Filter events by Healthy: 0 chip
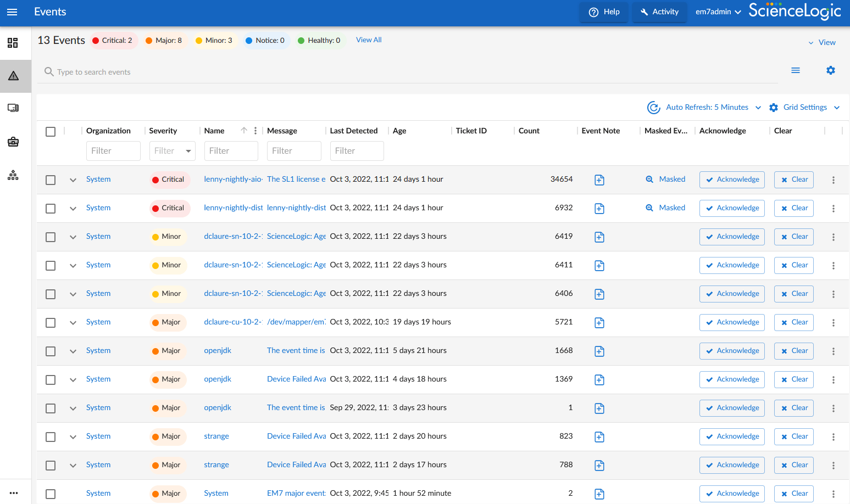The width and height of the screenshot is (850, 504). pyautogui.click(x=319, y=41)
